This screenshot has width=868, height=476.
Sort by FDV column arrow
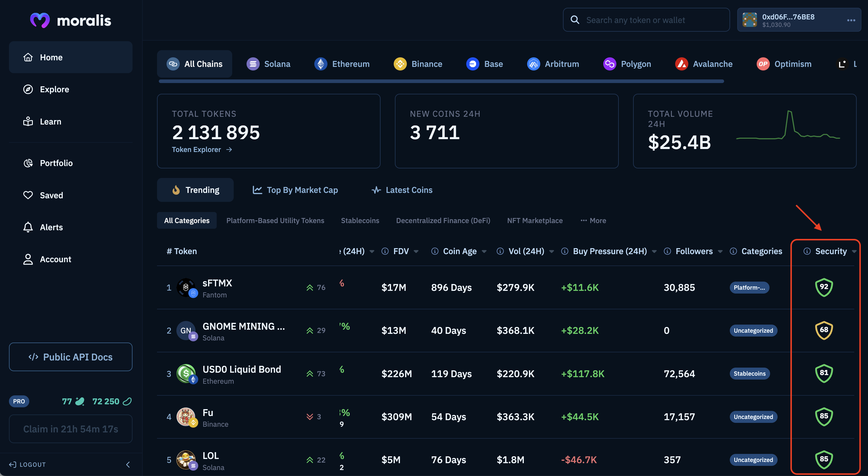click(416, 251)
